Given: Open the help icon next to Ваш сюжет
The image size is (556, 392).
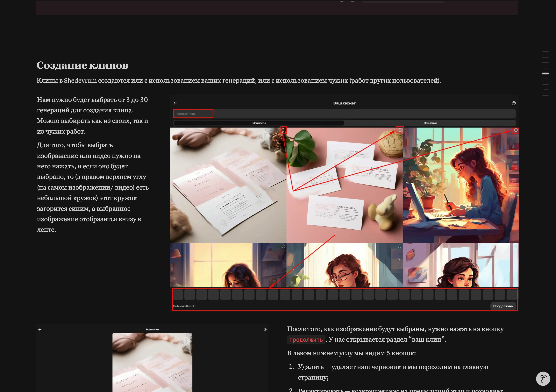Looking at the screenshot, I should tap(514, 103).
